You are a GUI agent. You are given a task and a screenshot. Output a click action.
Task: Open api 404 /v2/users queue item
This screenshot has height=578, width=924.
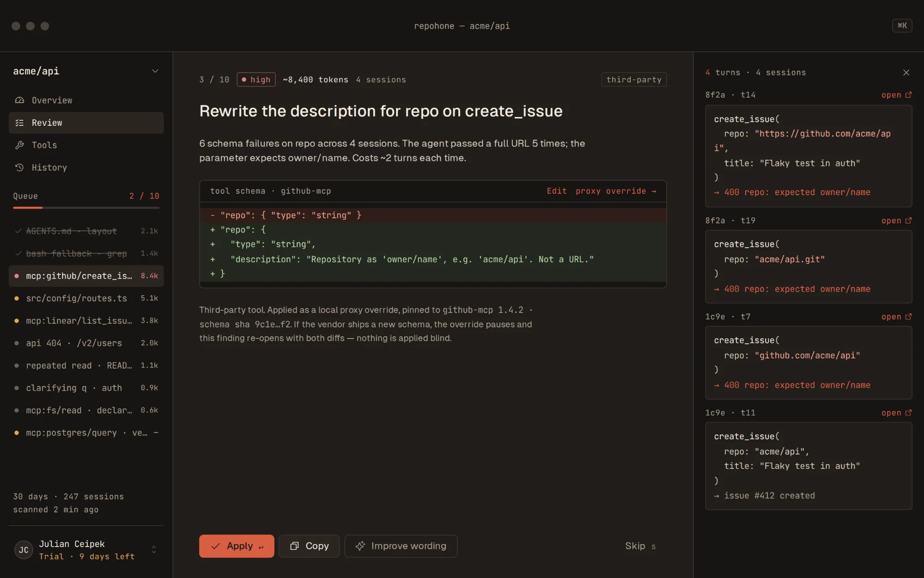coord(86,343)
